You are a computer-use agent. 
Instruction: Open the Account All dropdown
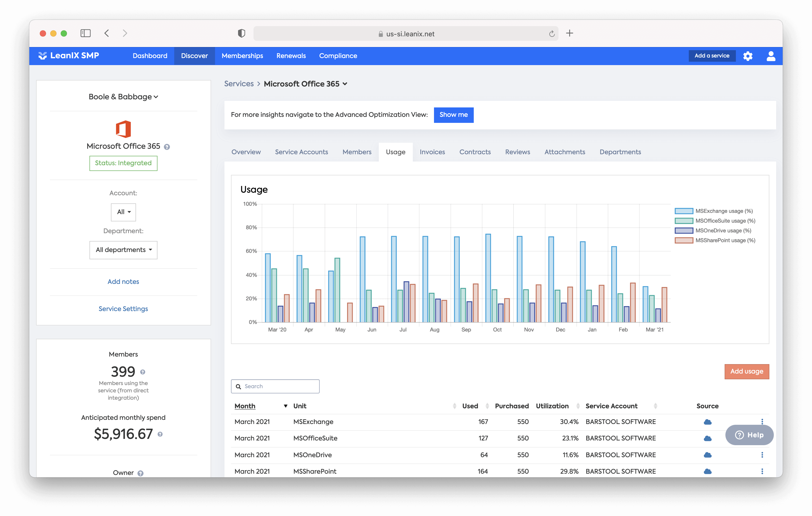(123, 212)
